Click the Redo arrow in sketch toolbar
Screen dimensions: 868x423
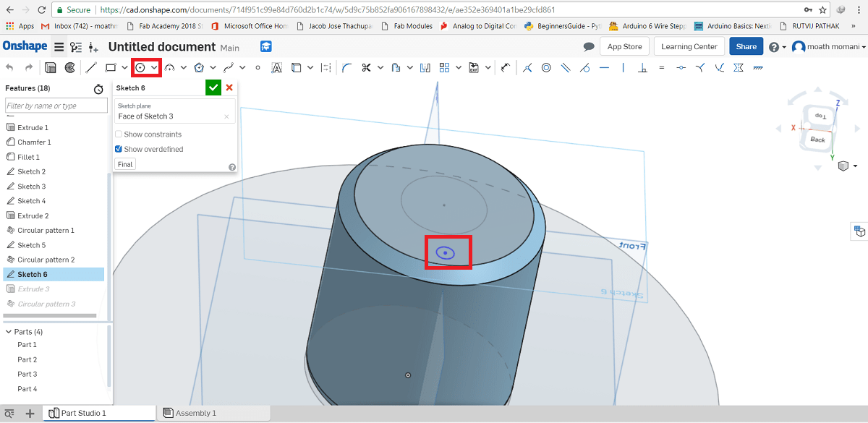point(29,68)
